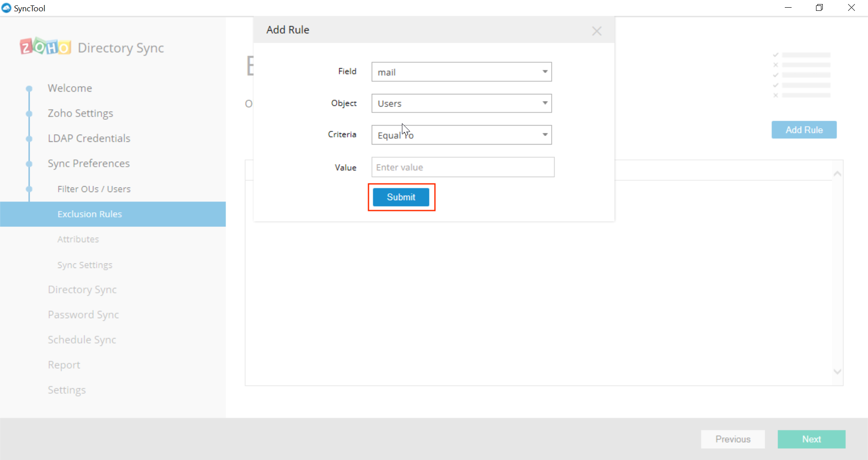Click the timeline dot beside Sync Preferences
This screenshot has height=460, width=868.
(x=29, y=164)
